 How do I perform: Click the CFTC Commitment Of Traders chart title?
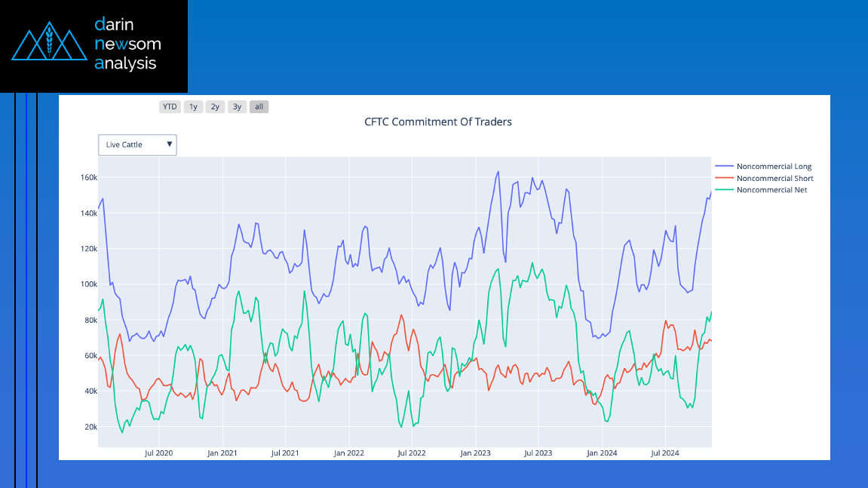438,122
